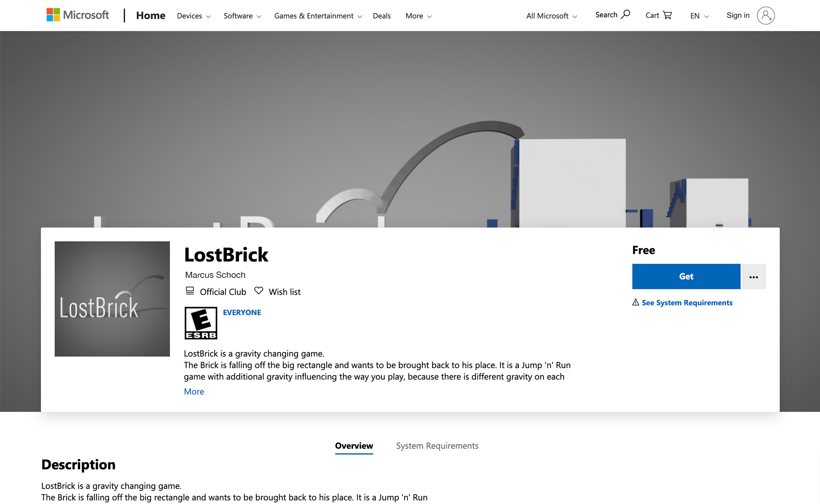
Task: Click the search magnifier icon
Action: click(625, 14)
